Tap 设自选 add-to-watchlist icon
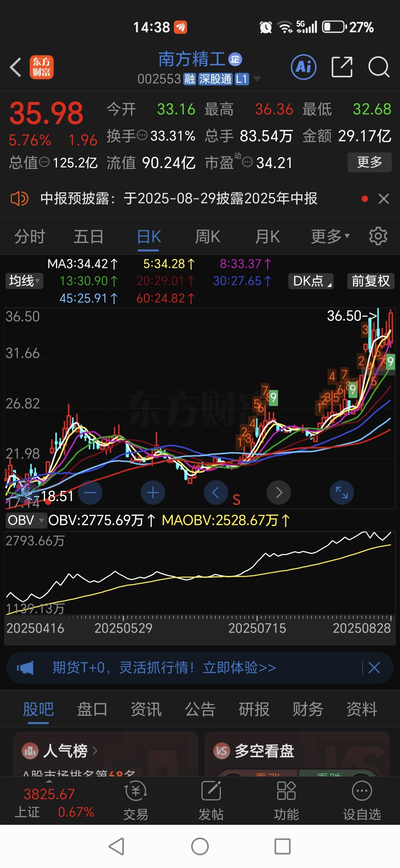400x868 pixels. coord(362,801)
